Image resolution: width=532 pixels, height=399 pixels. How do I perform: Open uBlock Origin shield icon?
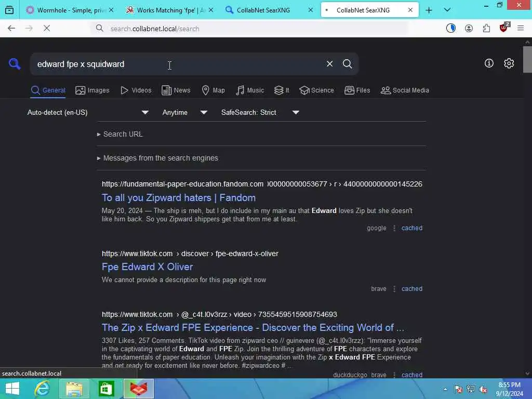coord(504,28)
